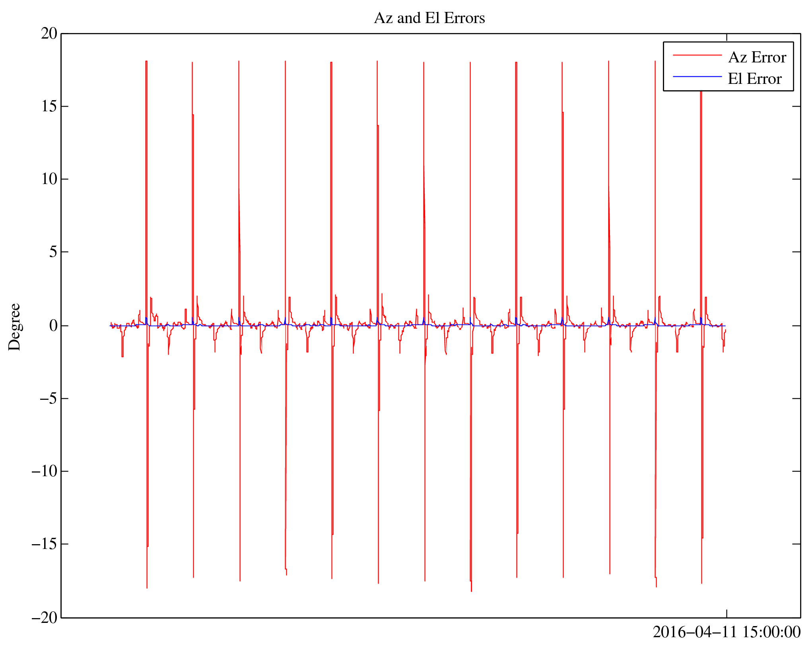Click the 20 y-axis tick label
Screen dimensions: 812x669
click(49, 34)
